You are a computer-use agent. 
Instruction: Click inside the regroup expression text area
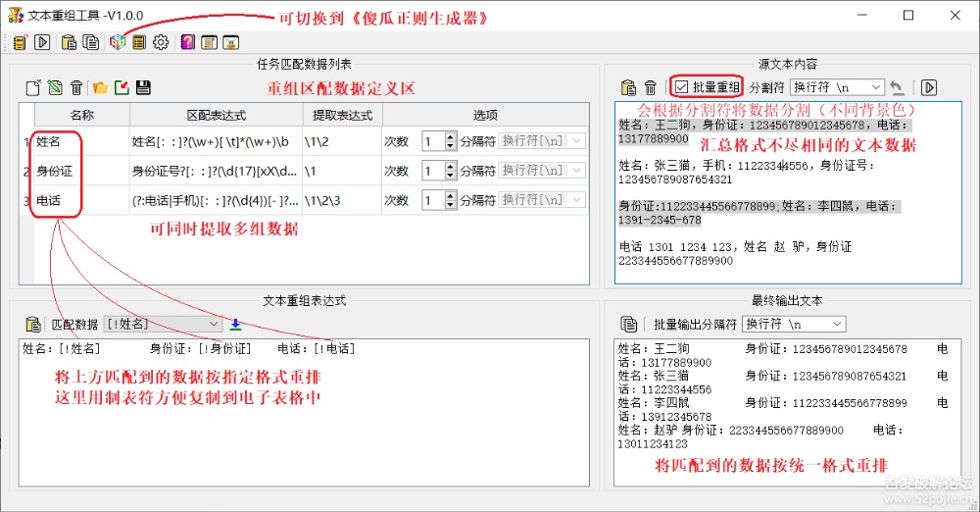pyautogui.click(x=304, y=413)
